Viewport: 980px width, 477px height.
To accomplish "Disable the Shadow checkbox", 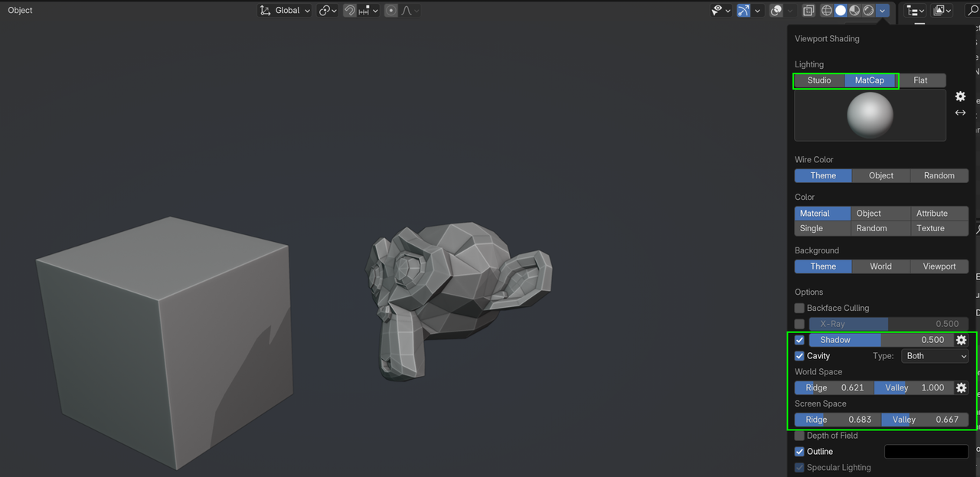I will pos(799,340).
